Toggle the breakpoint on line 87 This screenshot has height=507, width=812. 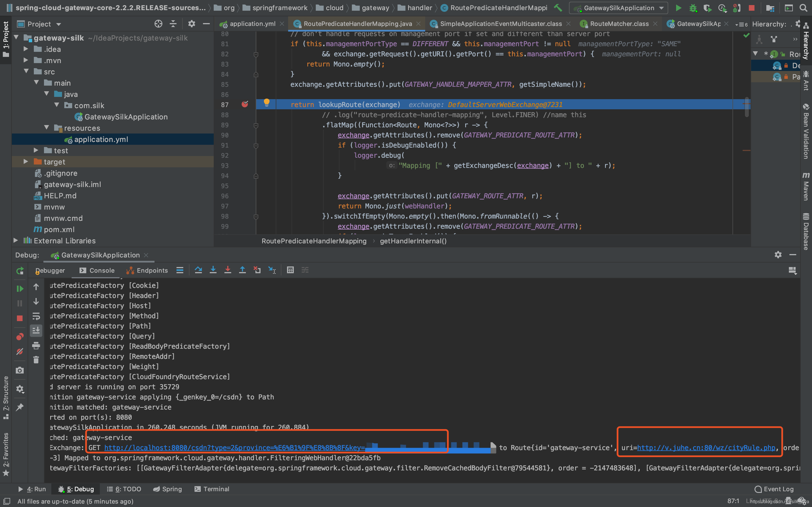tap(245, 104)
